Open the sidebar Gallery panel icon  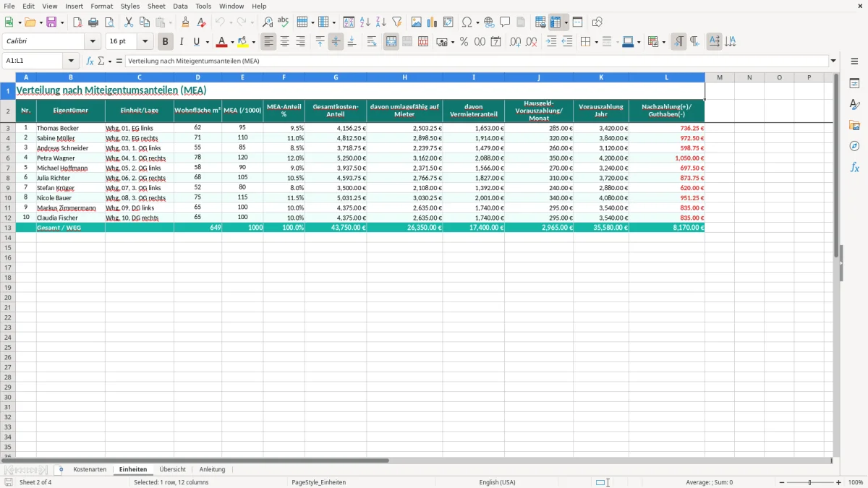pos(854,125)
